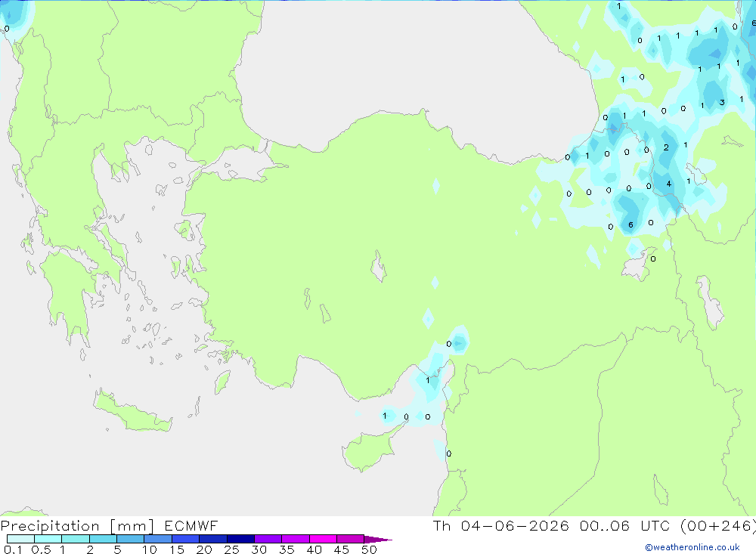The width and height of the screenshot is (756, 554).
Task: Click the 30–35 mm violet legend box
Action: pyautogui.click(x=268, y=539)
